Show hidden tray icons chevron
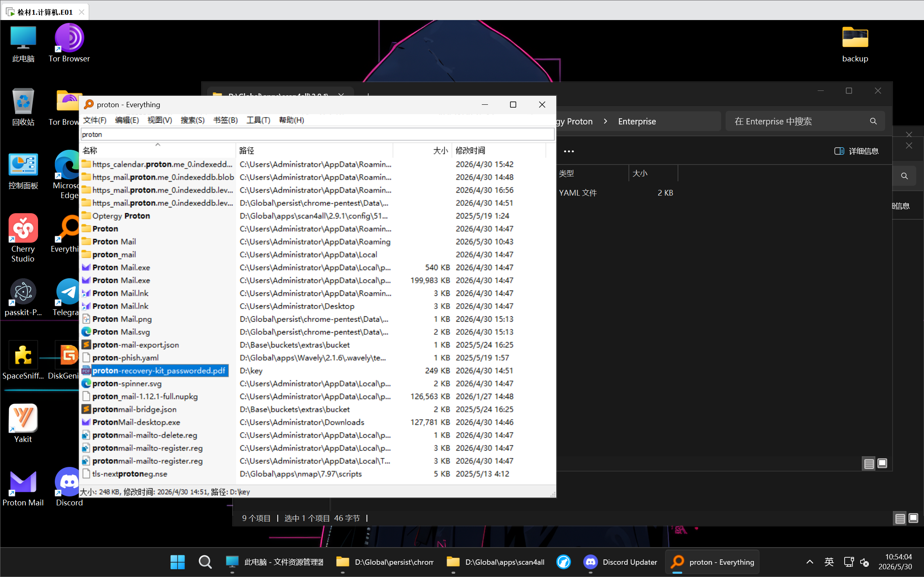Image resolution: width=924 pixels, height=577 pixels. (x=810, y=562)
